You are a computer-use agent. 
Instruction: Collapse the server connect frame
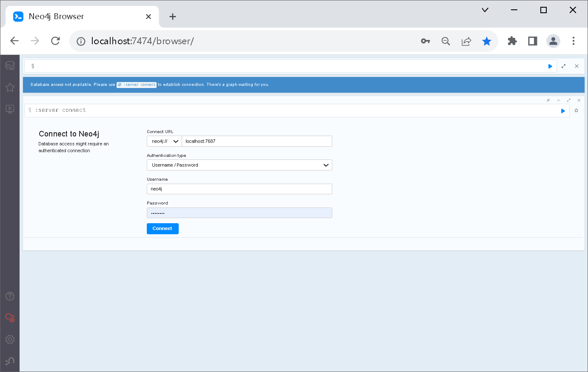(559, 100)
